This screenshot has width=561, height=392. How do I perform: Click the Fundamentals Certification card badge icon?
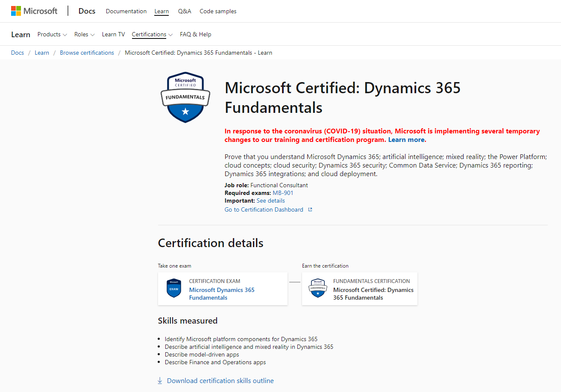click(x=318, y=288)
